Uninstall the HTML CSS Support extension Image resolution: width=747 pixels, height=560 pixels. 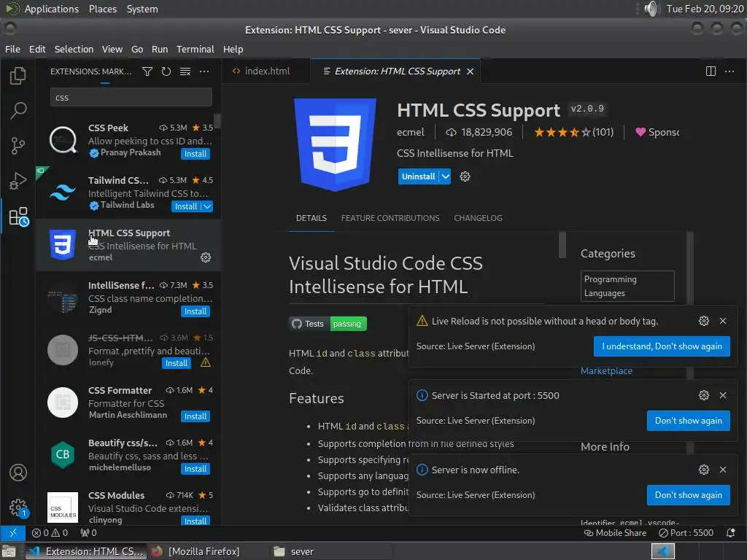(x=418, y=176)
